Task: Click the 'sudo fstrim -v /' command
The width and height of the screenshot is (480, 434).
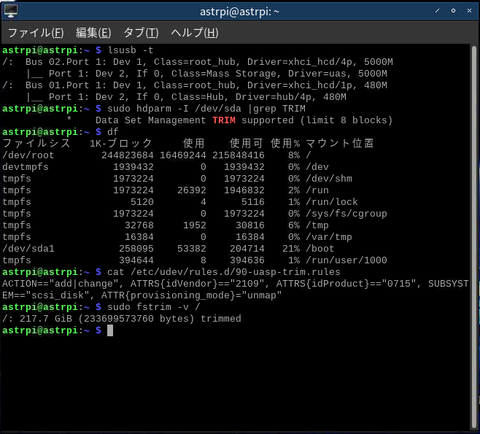Action: click(154, 307)
